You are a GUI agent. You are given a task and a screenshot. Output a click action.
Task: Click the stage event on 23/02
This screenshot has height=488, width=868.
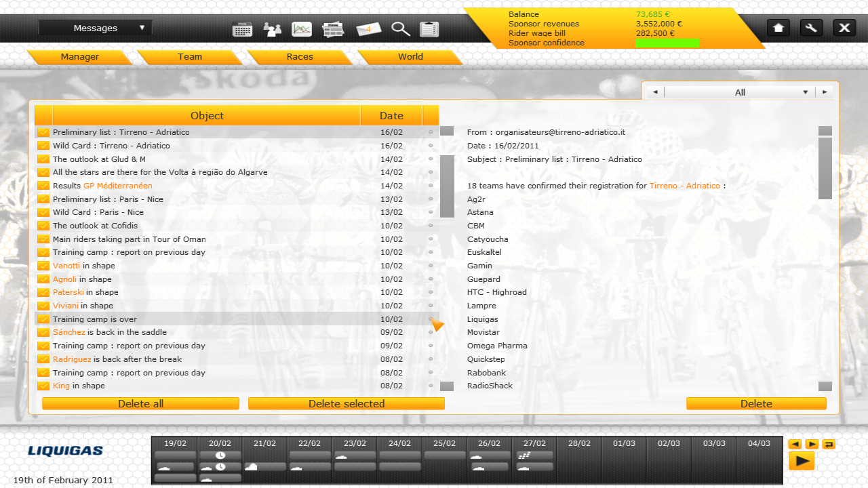point(355,455)
